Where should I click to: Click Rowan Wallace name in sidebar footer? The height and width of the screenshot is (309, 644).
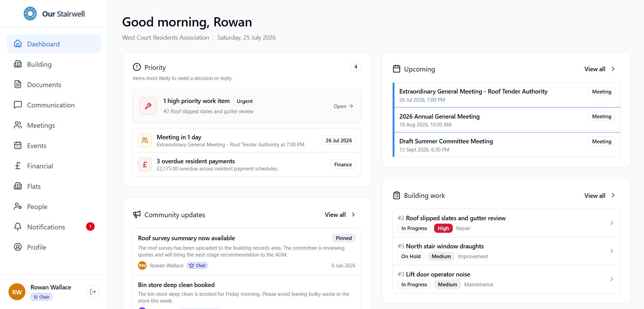tap(51, 287)
